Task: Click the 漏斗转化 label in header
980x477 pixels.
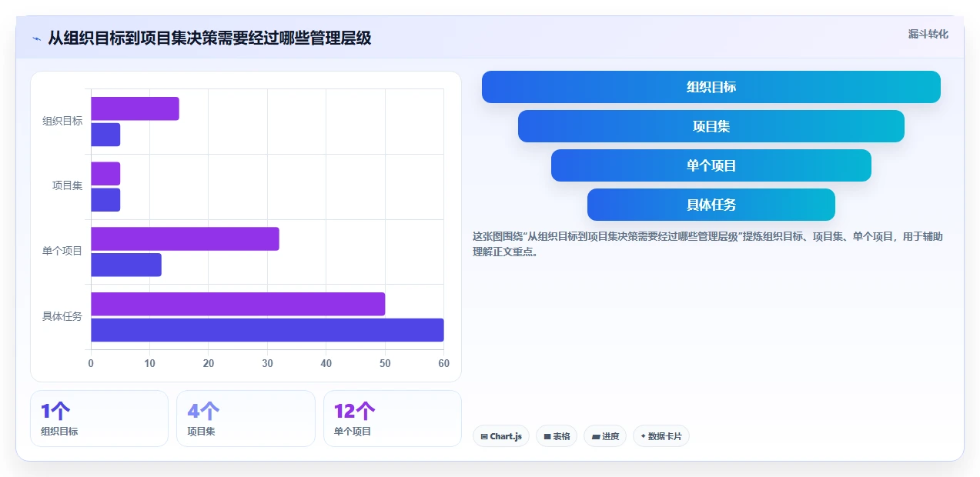Action: click(928, 35)
